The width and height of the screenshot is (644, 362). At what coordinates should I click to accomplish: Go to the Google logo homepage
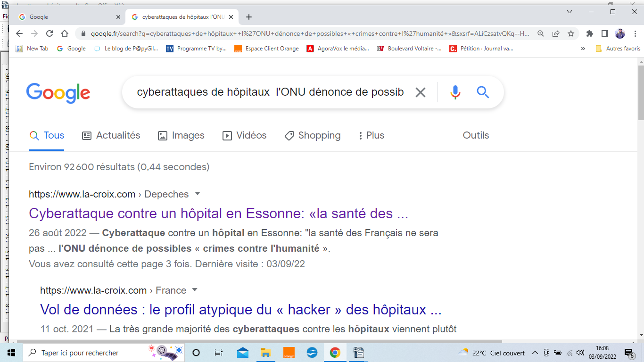pyautogui.click(x=58, y=93)
